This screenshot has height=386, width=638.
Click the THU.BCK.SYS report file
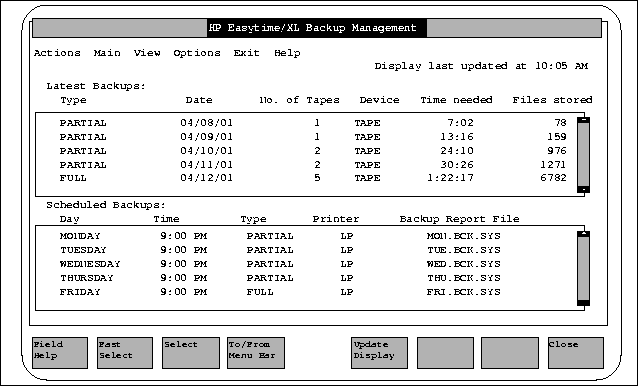463,278
